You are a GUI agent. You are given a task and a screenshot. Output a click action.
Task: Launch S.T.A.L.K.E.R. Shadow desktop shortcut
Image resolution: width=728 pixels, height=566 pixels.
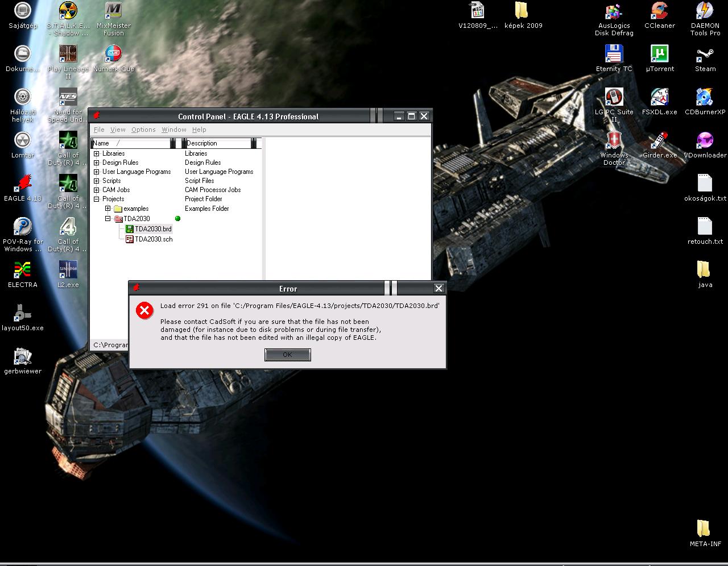pyautogui.click(x=68, y=19)
